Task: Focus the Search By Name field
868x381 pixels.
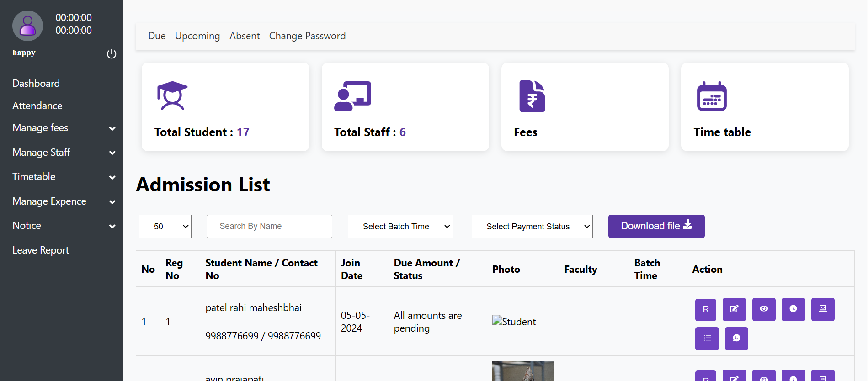Action: (269, 227)
